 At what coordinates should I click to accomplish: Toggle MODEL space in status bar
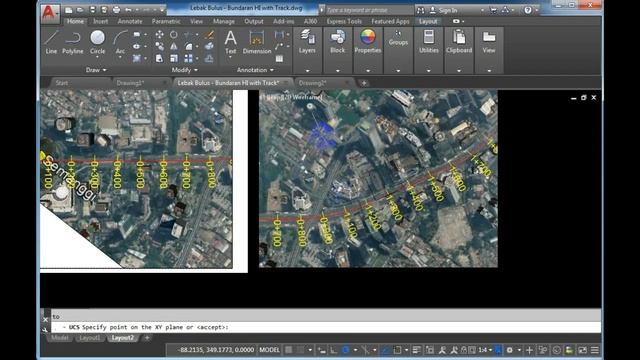[269, 350]
